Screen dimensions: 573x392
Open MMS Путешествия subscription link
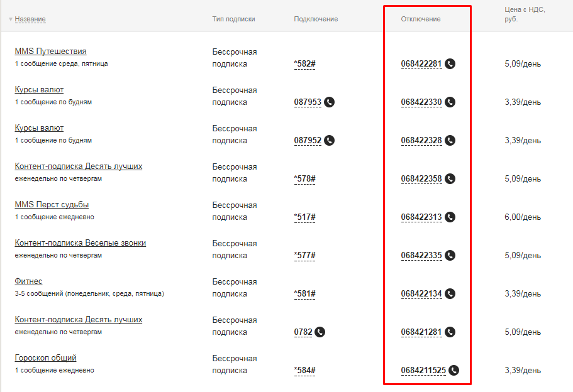click(x=50, y=52)
